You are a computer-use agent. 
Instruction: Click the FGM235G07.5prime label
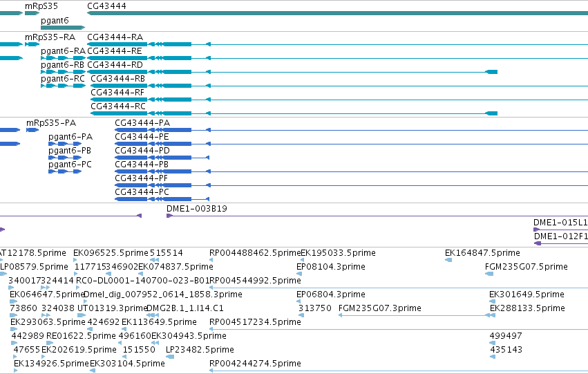pos(526,267)
